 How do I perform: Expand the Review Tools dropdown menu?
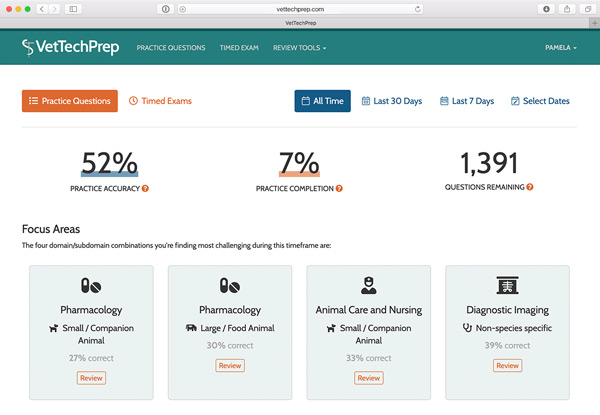tap(299, 48)
